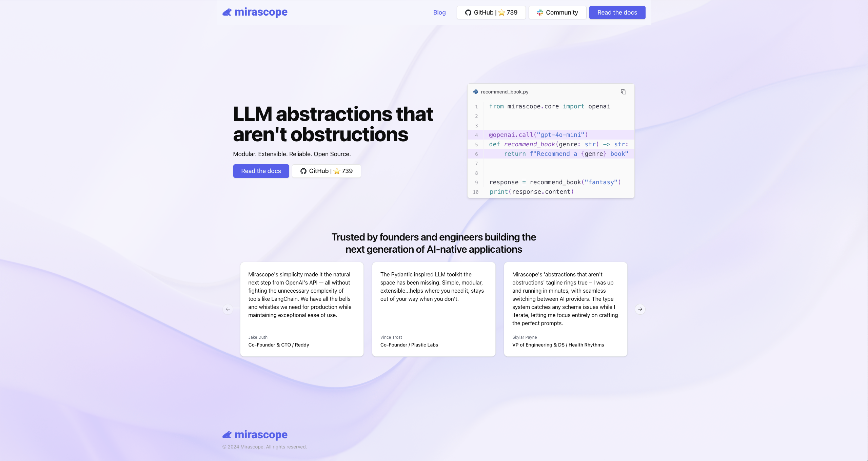Click the Blog menu item in navbar
The width and height of the screenshot is (868, 461).
click(439, 12)
